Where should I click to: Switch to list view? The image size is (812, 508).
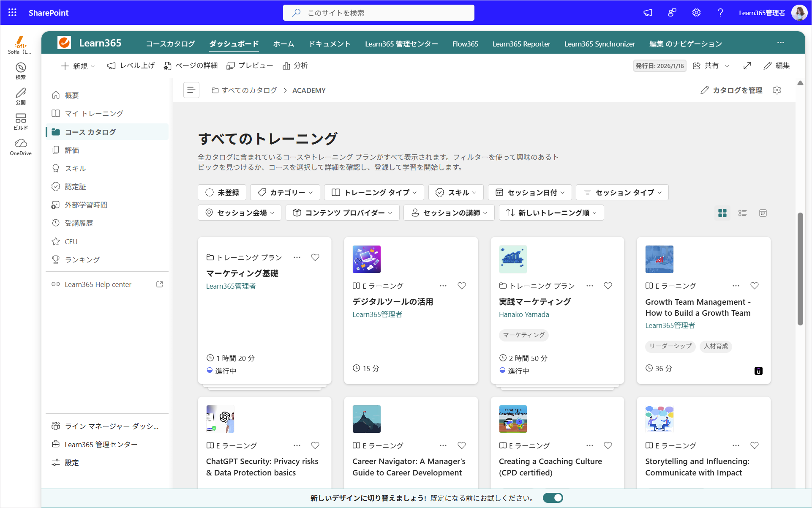[742, 213]
